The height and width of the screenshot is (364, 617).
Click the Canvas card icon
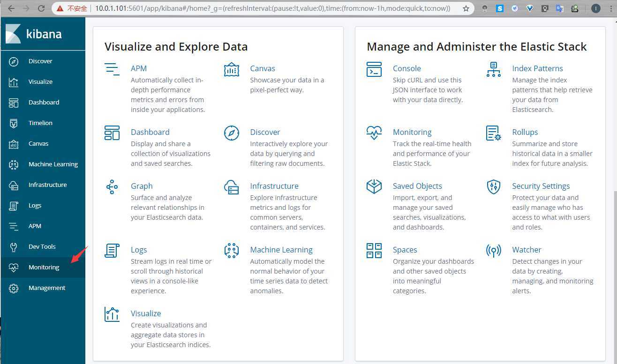[x=232, y=69]
